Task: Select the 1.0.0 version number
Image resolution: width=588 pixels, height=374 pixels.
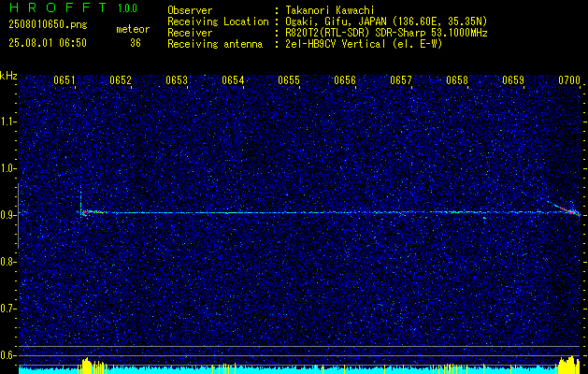Action: click(127, 8)
